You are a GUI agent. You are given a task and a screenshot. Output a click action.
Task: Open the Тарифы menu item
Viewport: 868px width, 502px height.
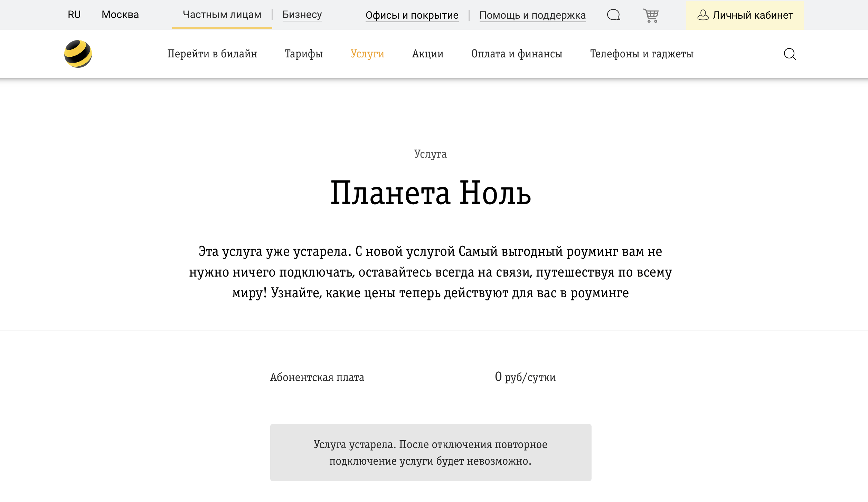coord(303,54)
